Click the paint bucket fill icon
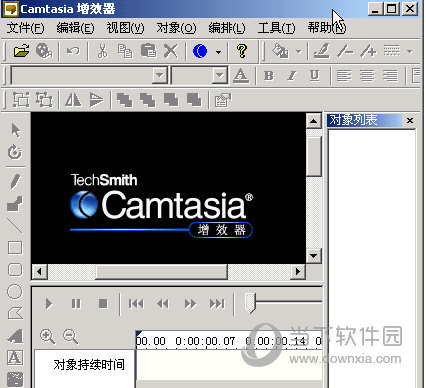 [280, 51]
